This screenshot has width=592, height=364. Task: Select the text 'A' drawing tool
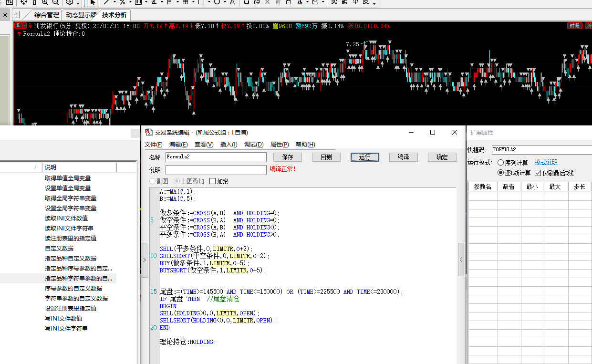(232, 2)
